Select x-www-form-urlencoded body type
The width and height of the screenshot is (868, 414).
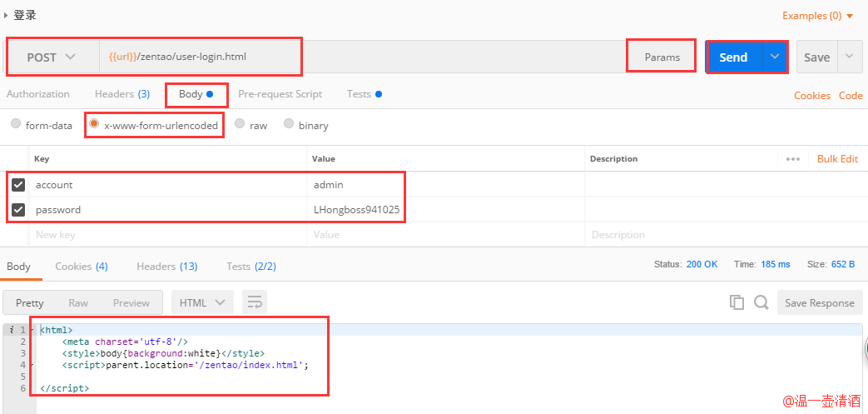[95, 123]
